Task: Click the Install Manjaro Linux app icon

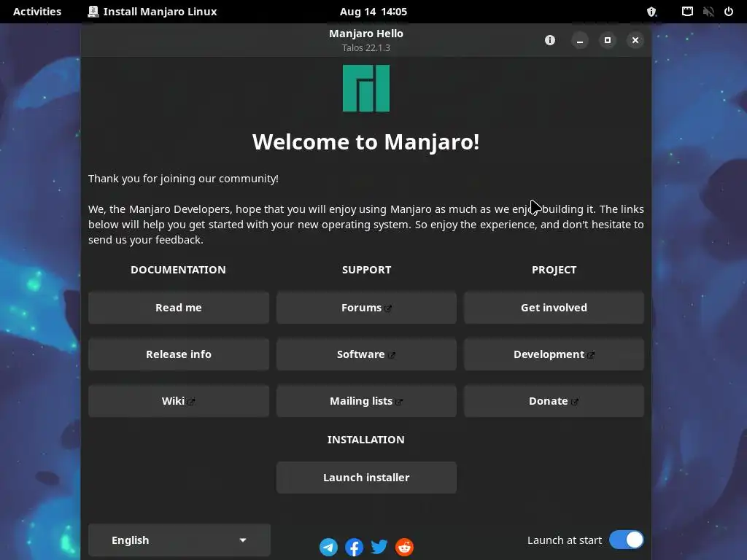Action: (x=93, y=12)
